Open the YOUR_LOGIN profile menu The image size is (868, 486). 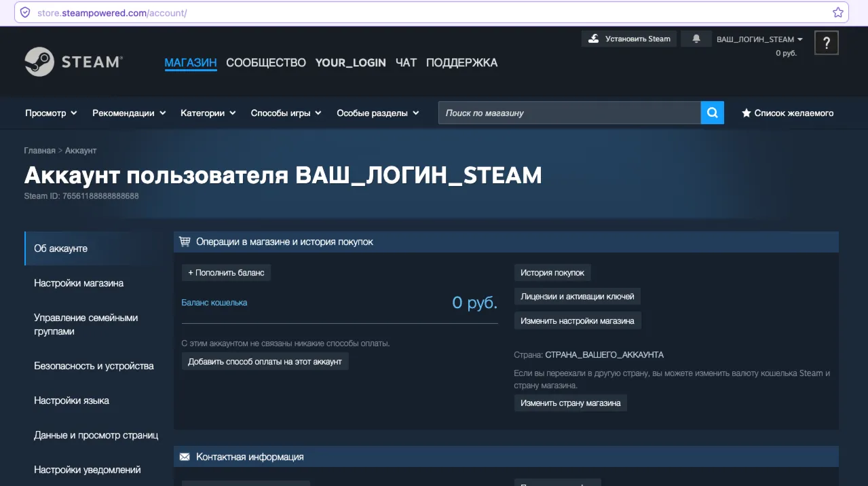point(350,62)
